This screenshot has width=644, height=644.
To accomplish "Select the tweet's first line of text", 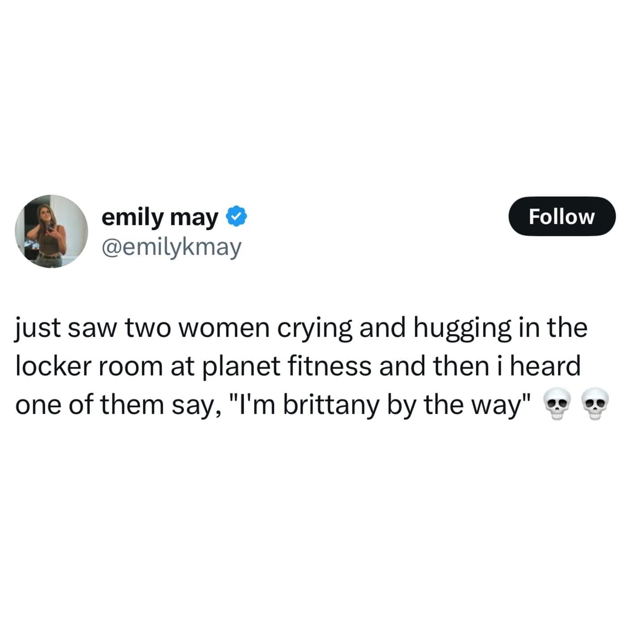I will [x=301, y=329].
